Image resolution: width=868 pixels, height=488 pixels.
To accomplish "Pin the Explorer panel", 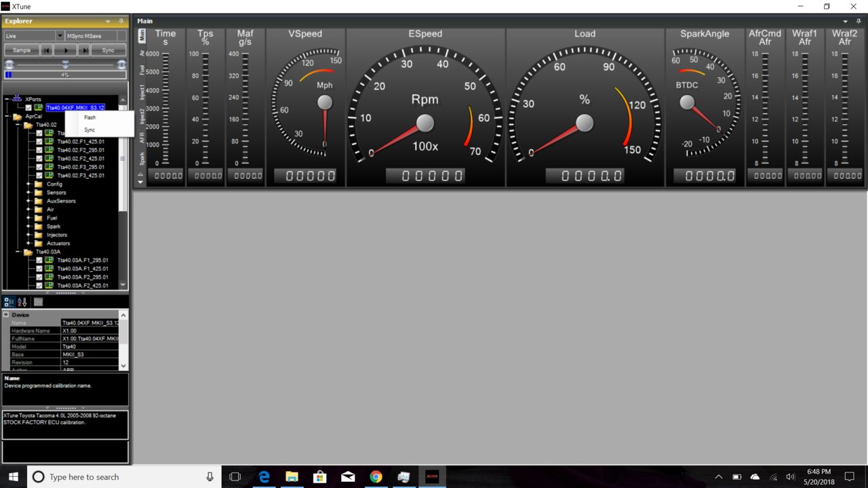I will [121, 21].
